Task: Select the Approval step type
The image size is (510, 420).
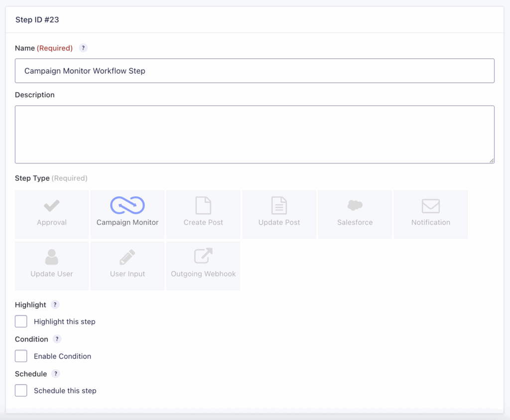Action: (x=52, y=214)
